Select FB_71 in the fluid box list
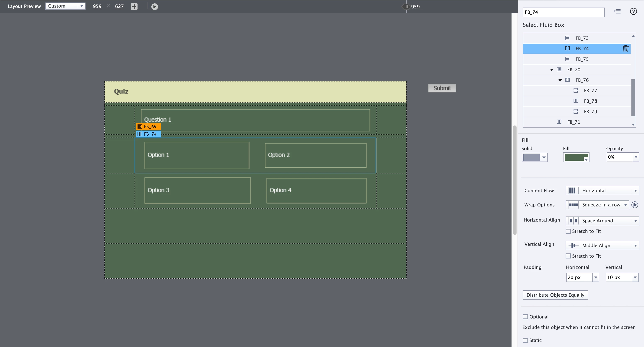This screenshot has width=644, height=347. coord(574,122)
